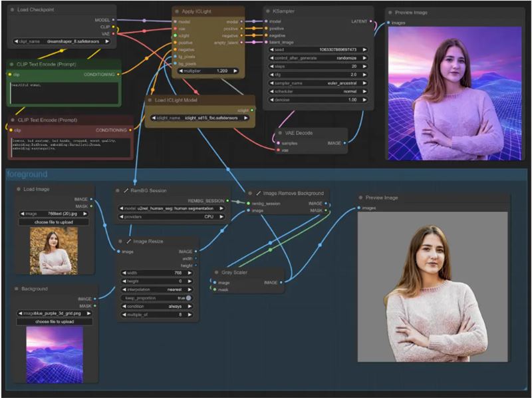This screenshot has width=532, height=398.
Task: Open the Background blue_purple_3d_grid.png selector
Action: pyautogui.click(x=55, y=313)
